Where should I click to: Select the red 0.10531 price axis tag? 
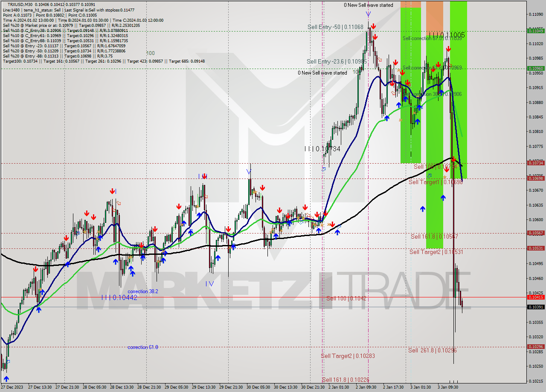[x=536, y=248]
